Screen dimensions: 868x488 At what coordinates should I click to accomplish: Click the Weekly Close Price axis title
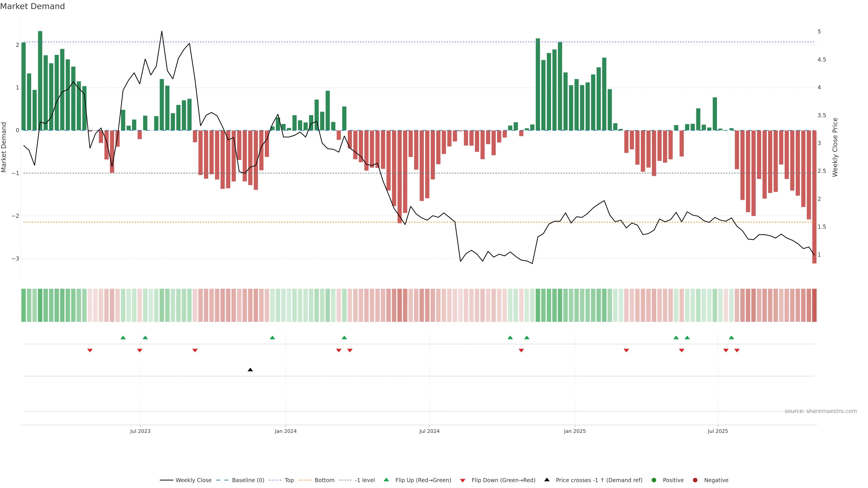[835, 147]
